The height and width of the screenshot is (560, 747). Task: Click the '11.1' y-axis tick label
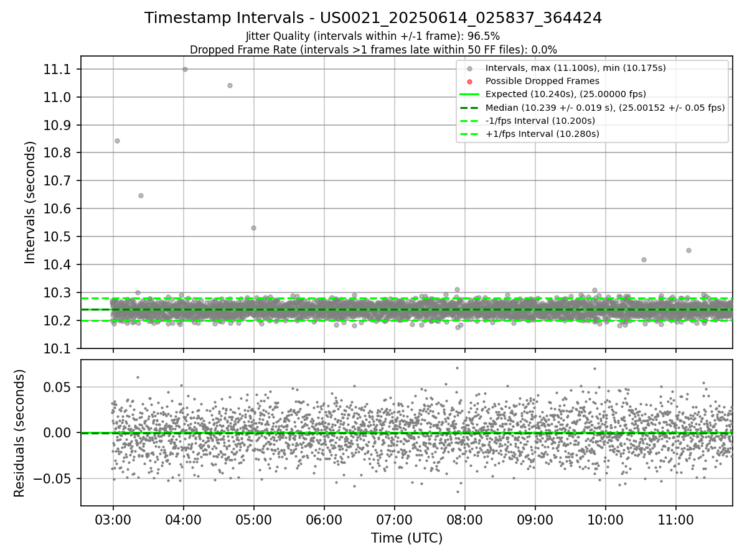[56, 70]
